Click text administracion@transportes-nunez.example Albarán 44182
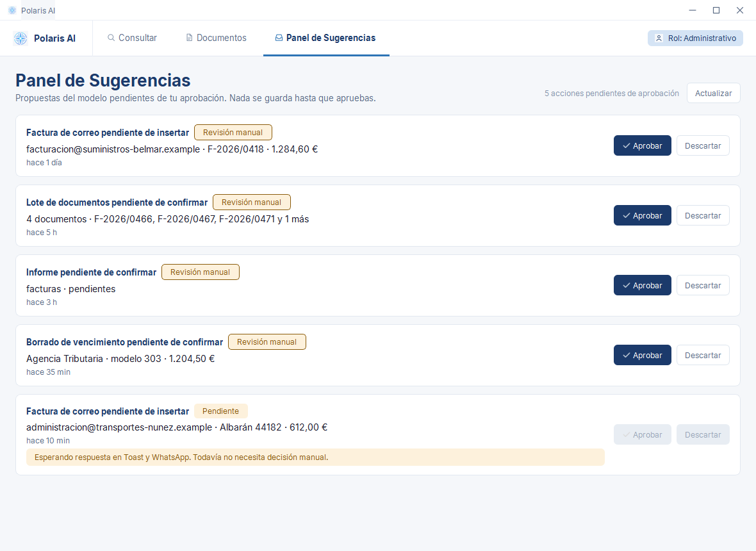The width and height of the screenshot is (756, 551). [177, 427]
